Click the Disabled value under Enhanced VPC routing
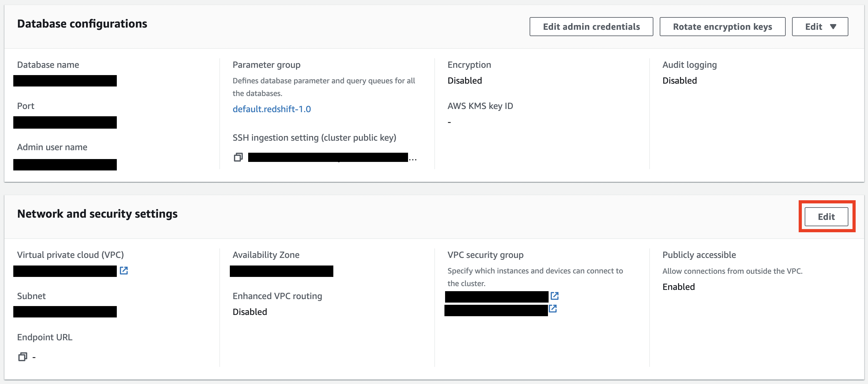 tap(250, 311)
